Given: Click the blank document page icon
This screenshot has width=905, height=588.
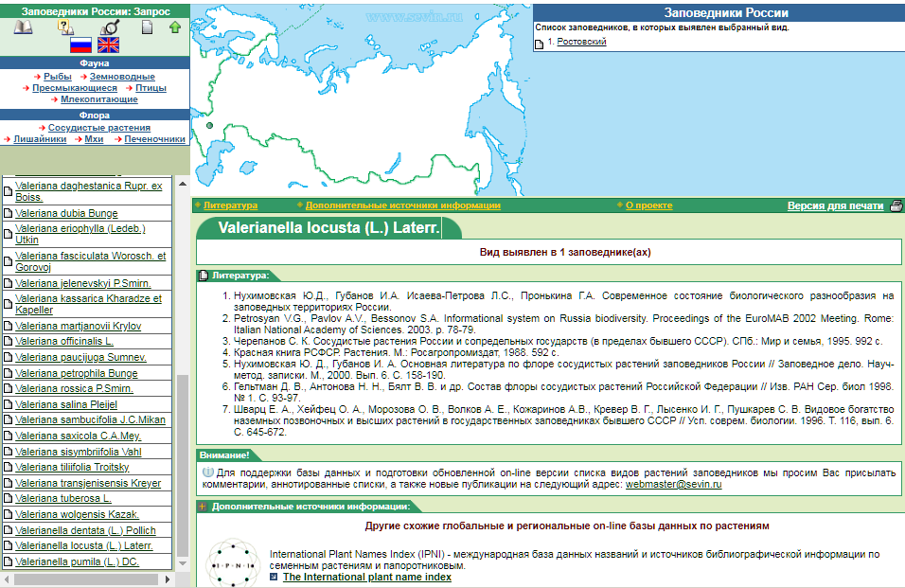Looking at the screenshot, I should pyautogui.click(x=147, y=27).
